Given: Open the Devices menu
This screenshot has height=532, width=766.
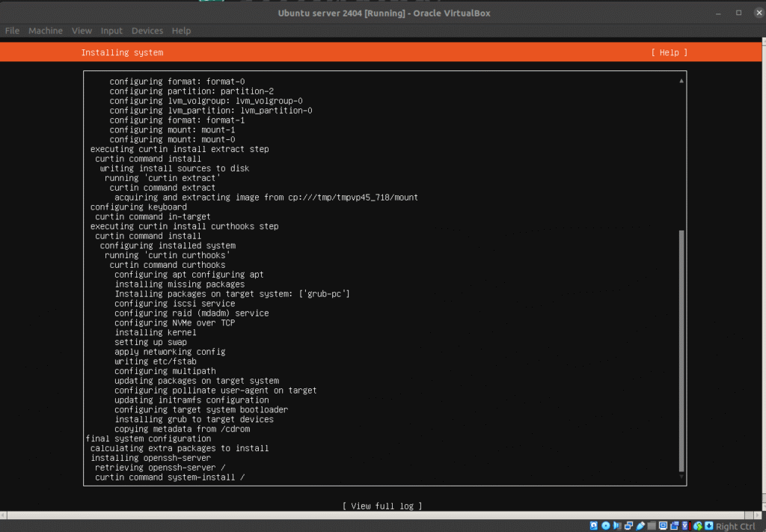Looking at the screenshot, I should [147, 31].
